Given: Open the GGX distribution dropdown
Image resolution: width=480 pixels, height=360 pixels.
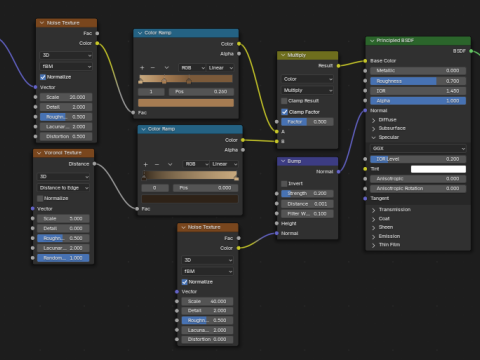Looking at the screenshot, I should [418, 149].
